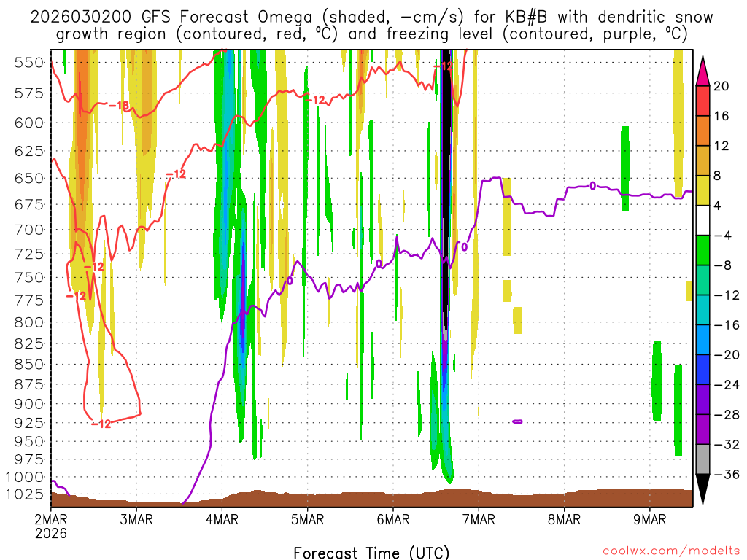This screenshot has width=747, height=560.
Task: Click the legend value -36
Action: [x=726, y=474]
